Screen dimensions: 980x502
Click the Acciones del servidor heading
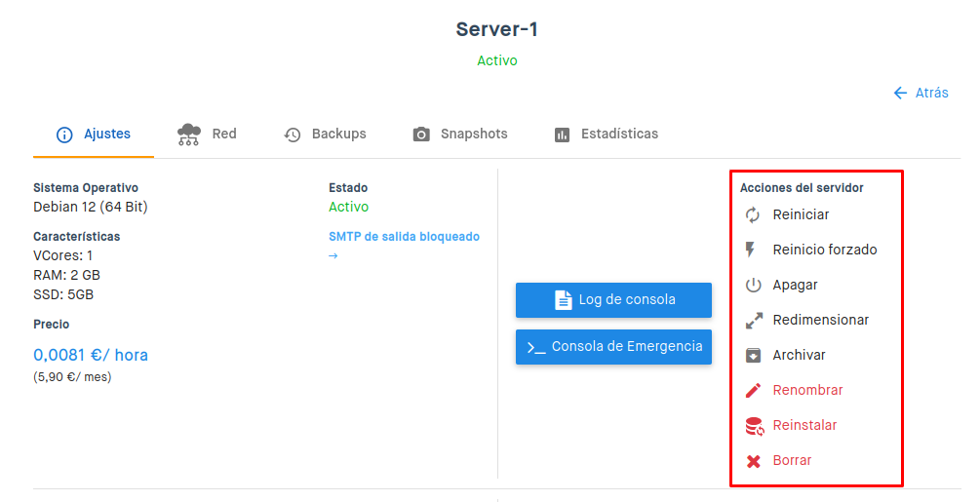[802, 188]
